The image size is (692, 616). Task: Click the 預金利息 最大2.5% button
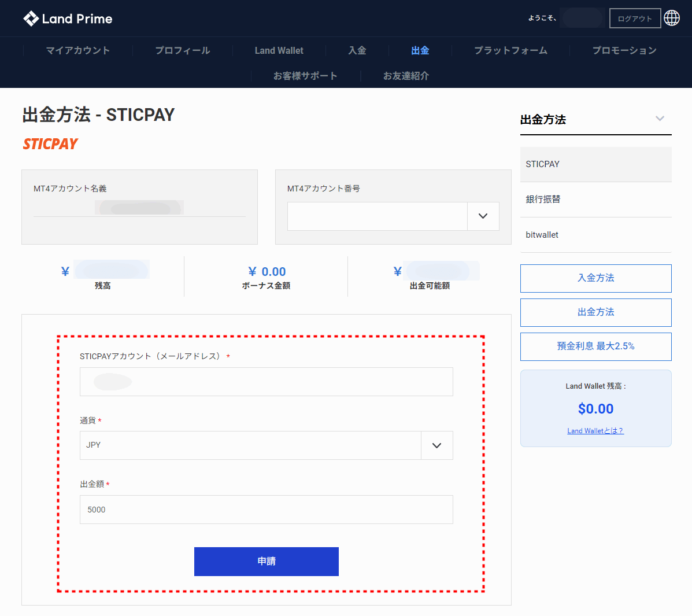point(596,346)
